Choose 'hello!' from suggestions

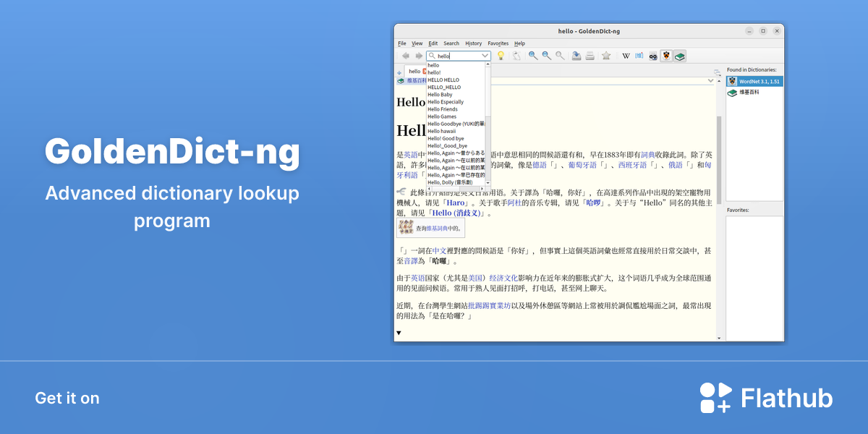434,72
